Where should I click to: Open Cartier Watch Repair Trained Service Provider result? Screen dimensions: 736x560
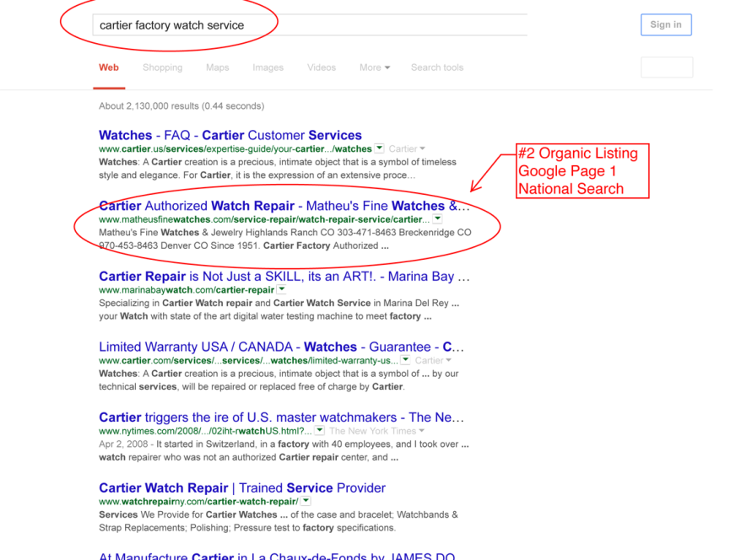tap(241, 487)
